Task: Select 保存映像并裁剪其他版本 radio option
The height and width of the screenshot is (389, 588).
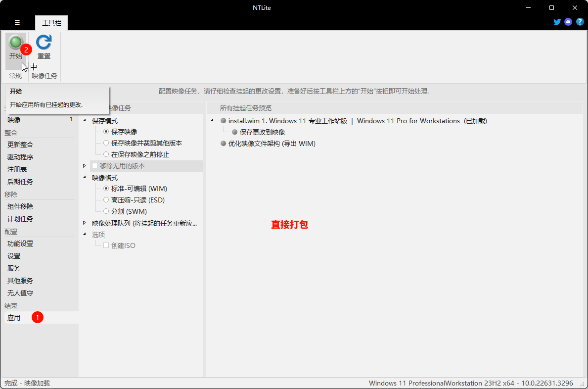Action: pyautogui.click(x=106, y=143)
